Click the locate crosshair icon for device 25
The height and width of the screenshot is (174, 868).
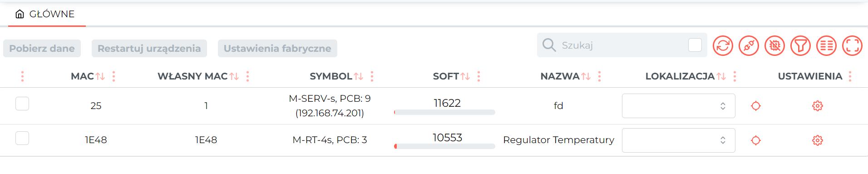tap(756, 106)
